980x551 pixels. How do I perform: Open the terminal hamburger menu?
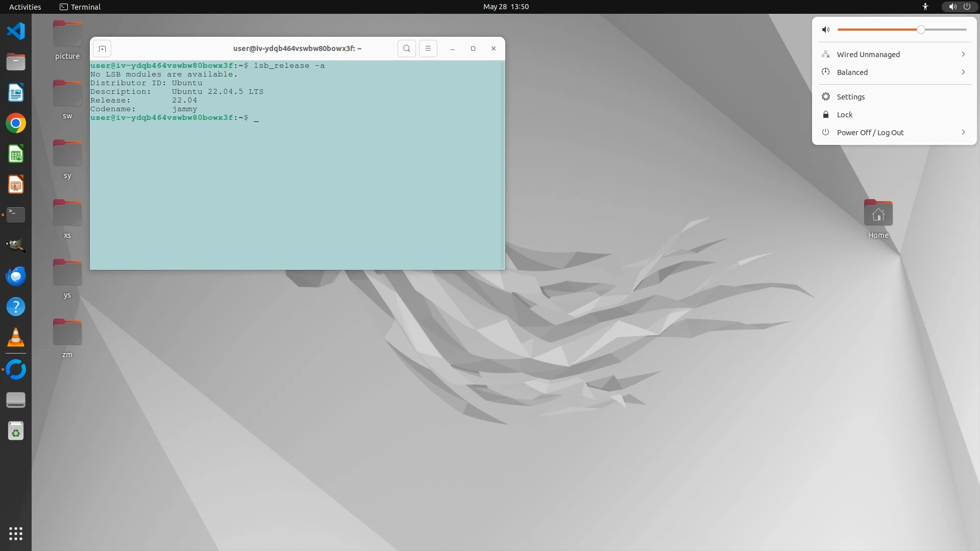[428, 48]
